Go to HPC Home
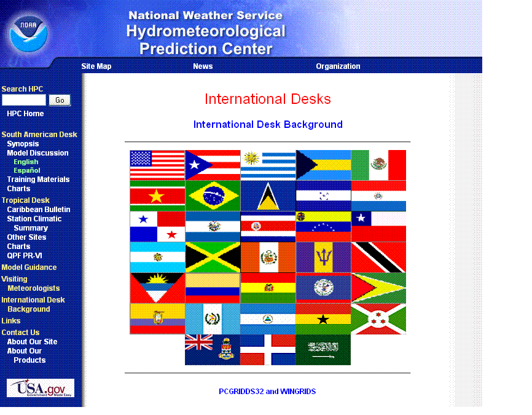This screenshot has width=532, height=415. point(25,114)
